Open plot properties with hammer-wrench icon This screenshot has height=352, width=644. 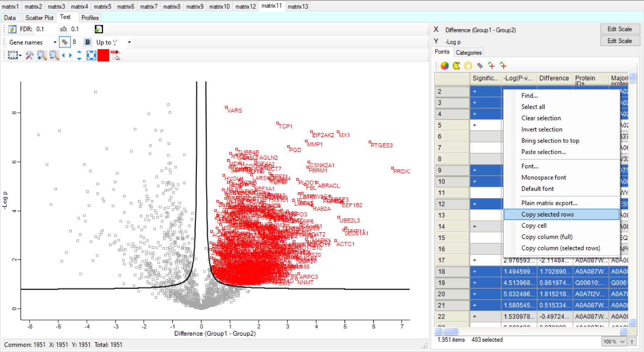(29, 55)
